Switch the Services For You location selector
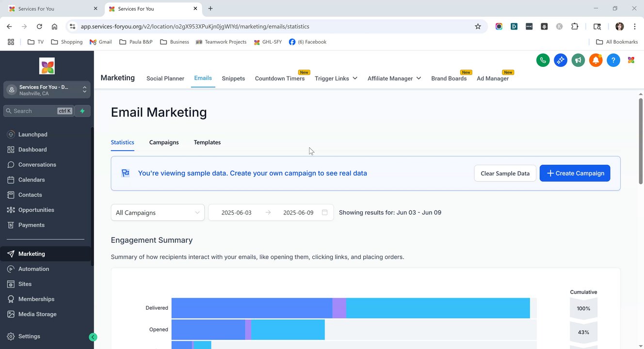 [x=47, y=90]
